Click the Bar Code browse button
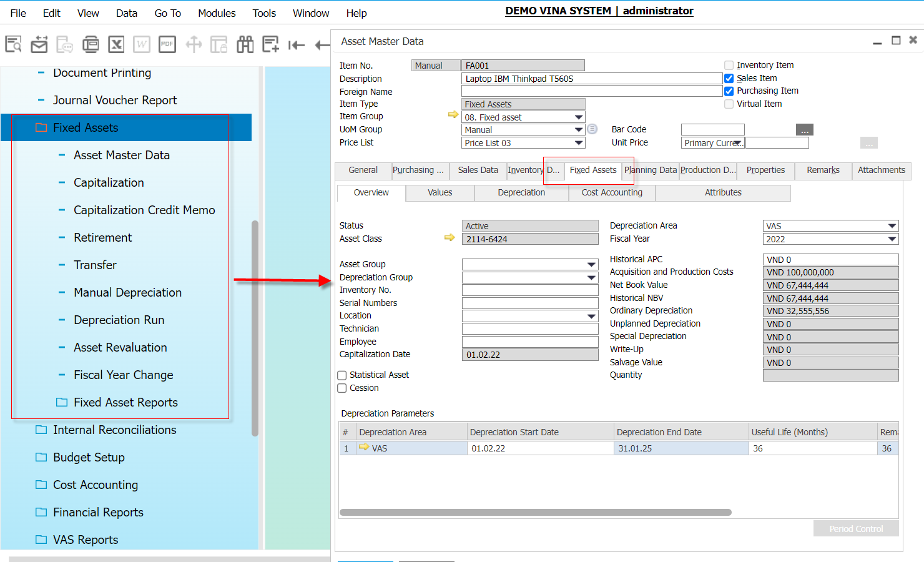The image size is (924, 562). 804,130
